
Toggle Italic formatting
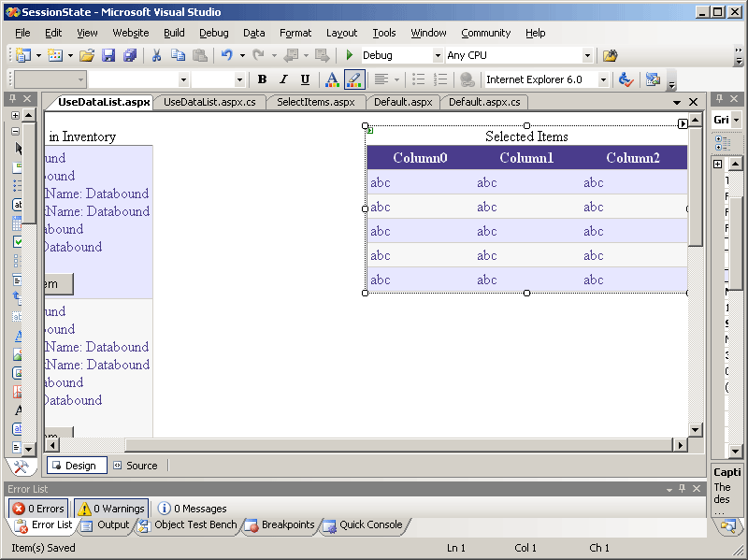coord(283,80)
